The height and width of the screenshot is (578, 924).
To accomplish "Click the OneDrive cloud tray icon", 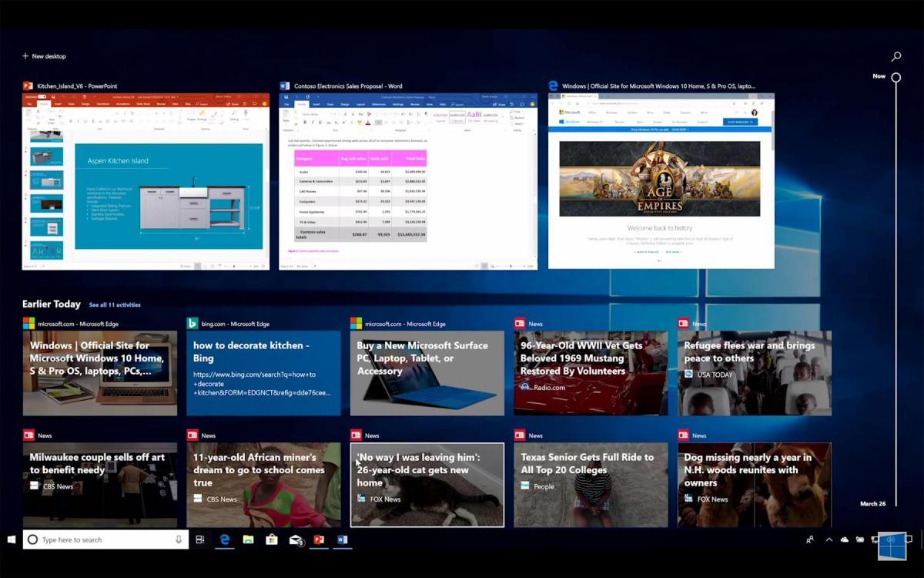I will 845,539.
